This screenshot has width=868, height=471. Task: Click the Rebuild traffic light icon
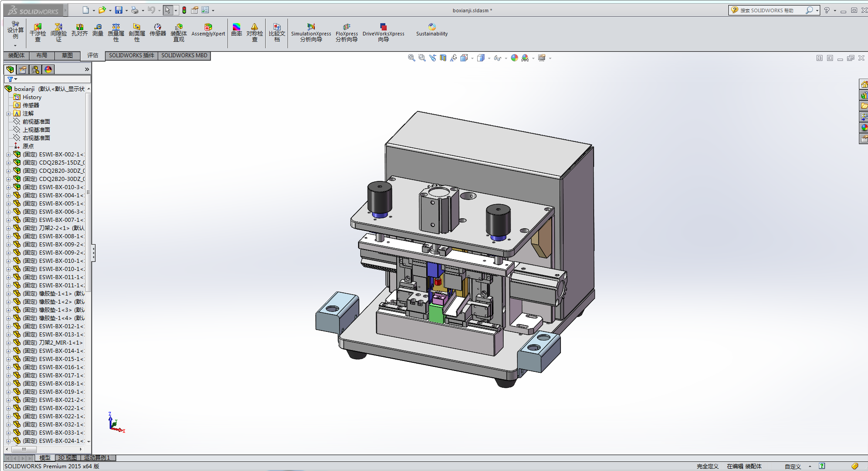[x=184, y=10]
